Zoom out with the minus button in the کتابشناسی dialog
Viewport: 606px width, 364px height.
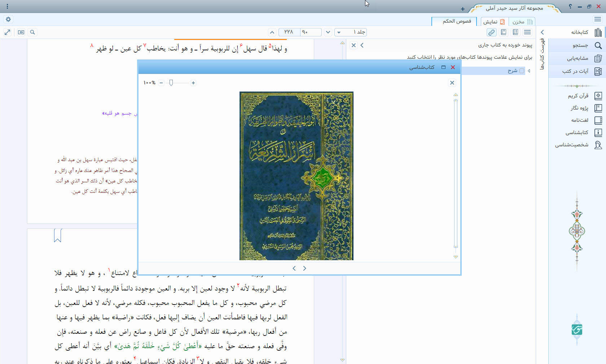(x=161, y=83)
